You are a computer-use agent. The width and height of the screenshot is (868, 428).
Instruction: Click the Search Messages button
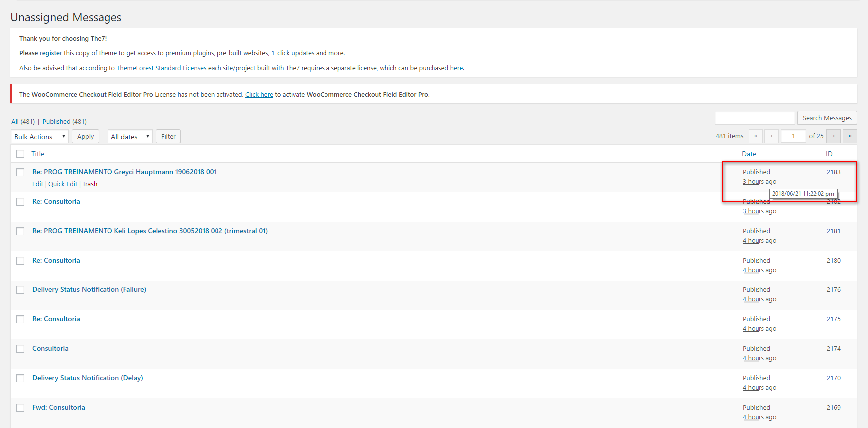coord(827,118)
